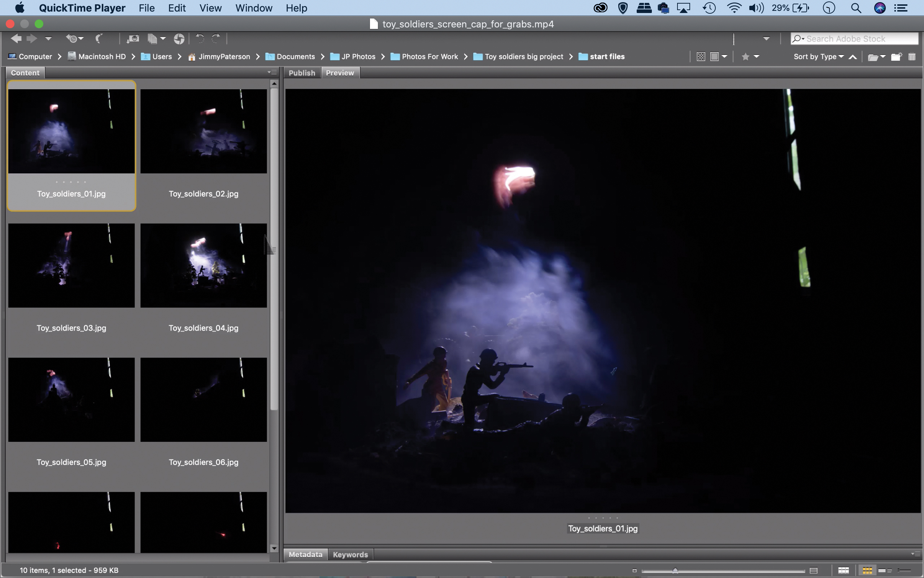The height and width of the screenshot is (578, 924).
Task: Open the star rating filter dropdown
Action: pyautogui.click(x=757, y=57)
